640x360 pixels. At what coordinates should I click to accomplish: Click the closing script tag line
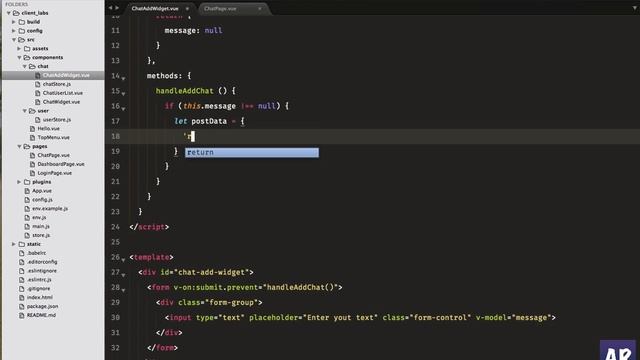tap(149, 227)
